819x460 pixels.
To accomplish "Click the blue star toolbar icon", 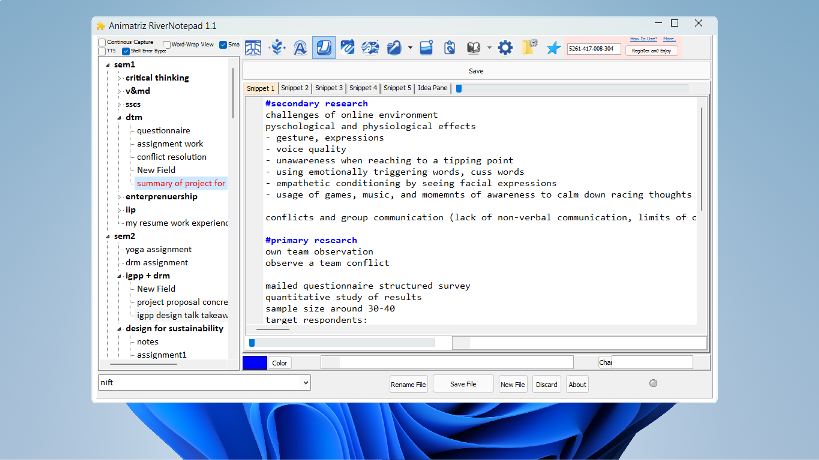I will [553, 48].
